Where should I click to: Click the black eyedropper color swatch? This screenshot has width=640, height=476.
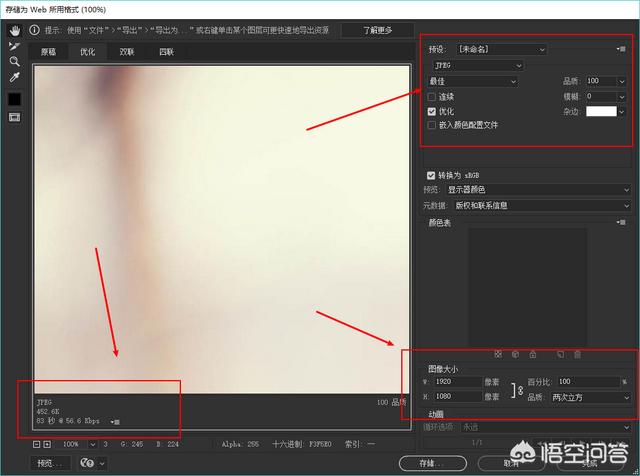point(14,99)
